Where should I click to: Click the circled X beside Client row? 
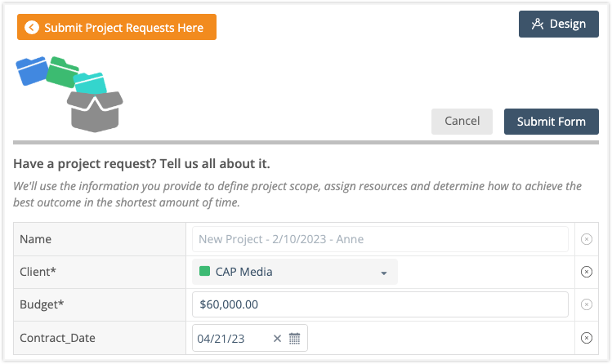[586, 272]
